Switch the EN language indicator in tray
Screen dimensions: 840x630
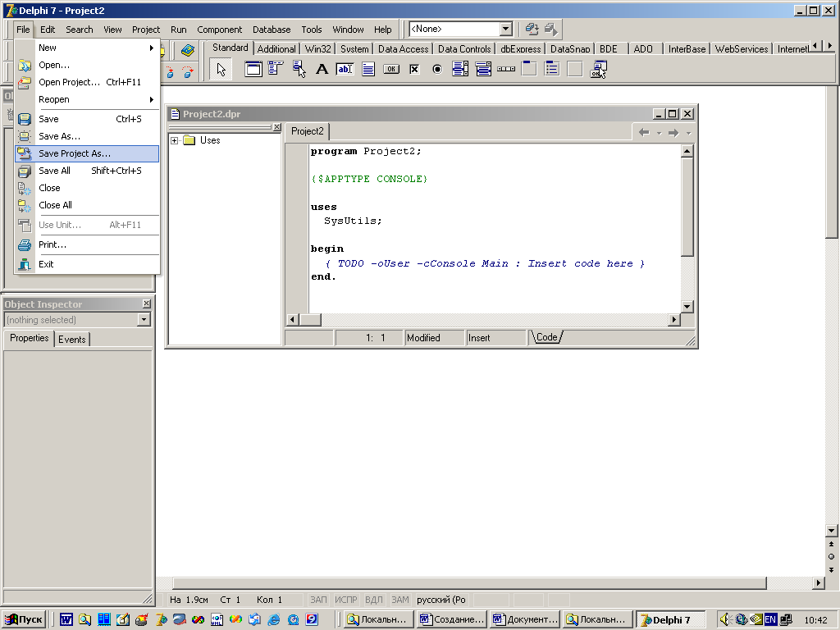pos(770,619)
